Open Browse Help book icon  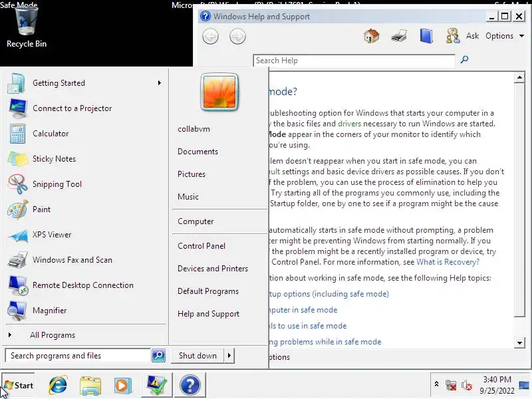426,36
